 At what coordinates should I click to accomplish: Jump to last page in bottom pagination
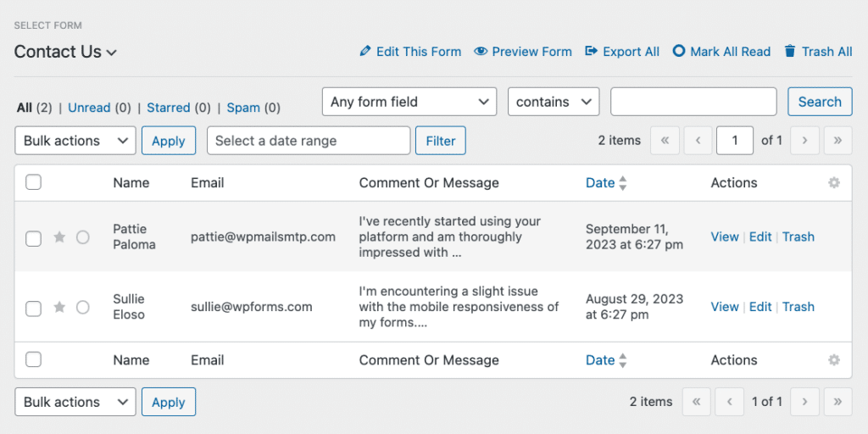click(837, 402)
